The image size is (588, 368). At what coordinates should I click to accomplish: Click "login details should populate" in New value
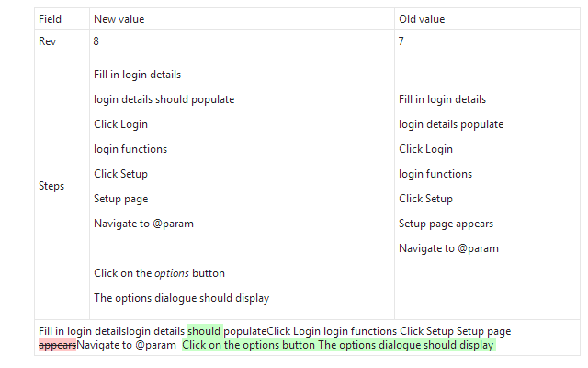(164, 99)
